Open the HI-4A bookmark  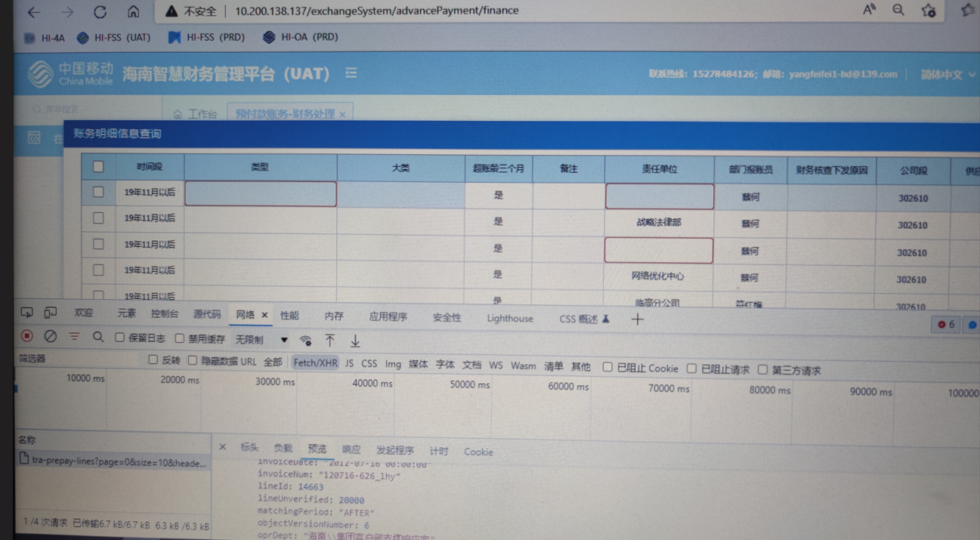[x=45, y=38]
